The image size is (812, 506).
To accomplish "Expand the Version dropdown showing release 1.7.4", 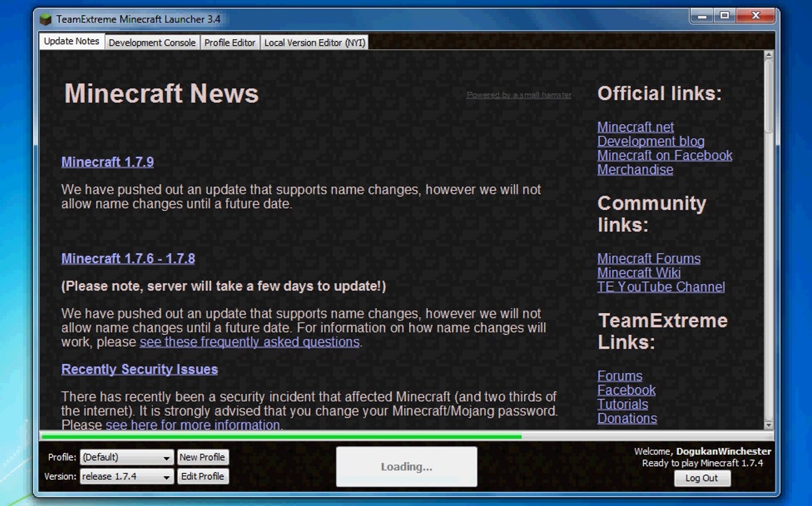I will [127, 476].
